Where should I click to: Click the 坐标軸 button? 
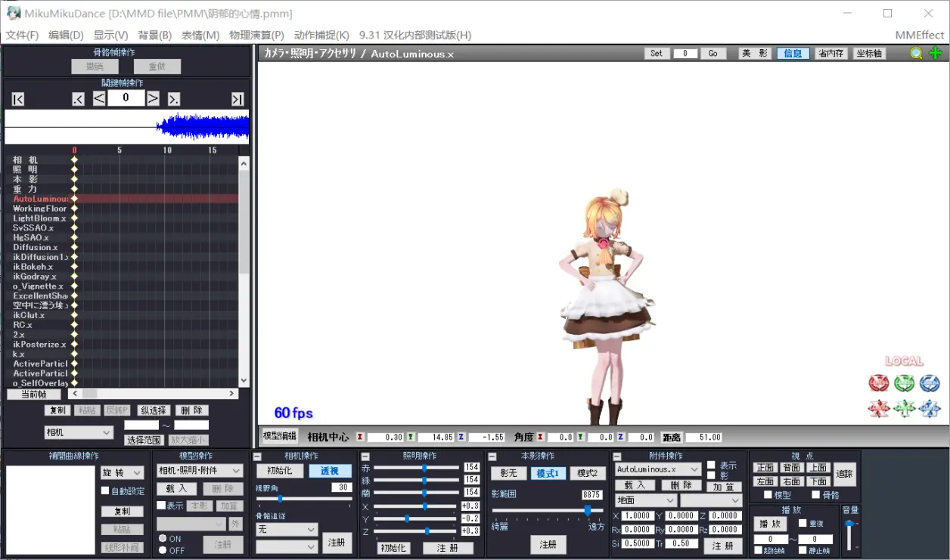pos(869,53)
